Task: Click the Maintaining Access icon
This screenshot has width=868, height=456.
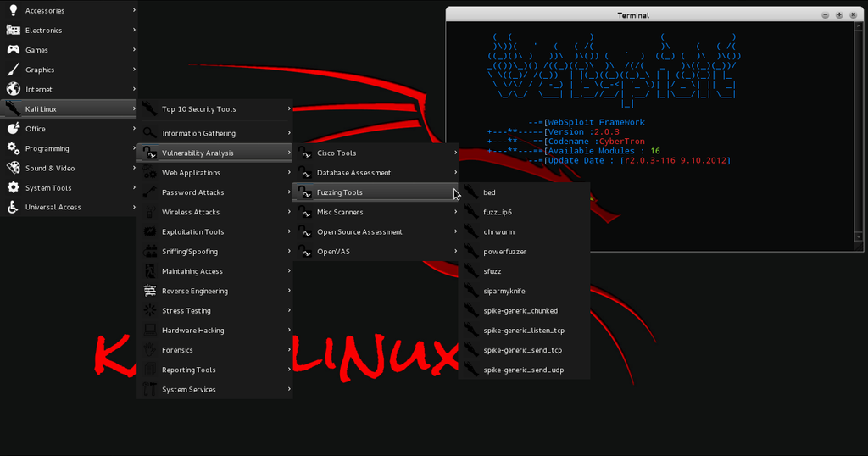Action: tap(149, 271)
